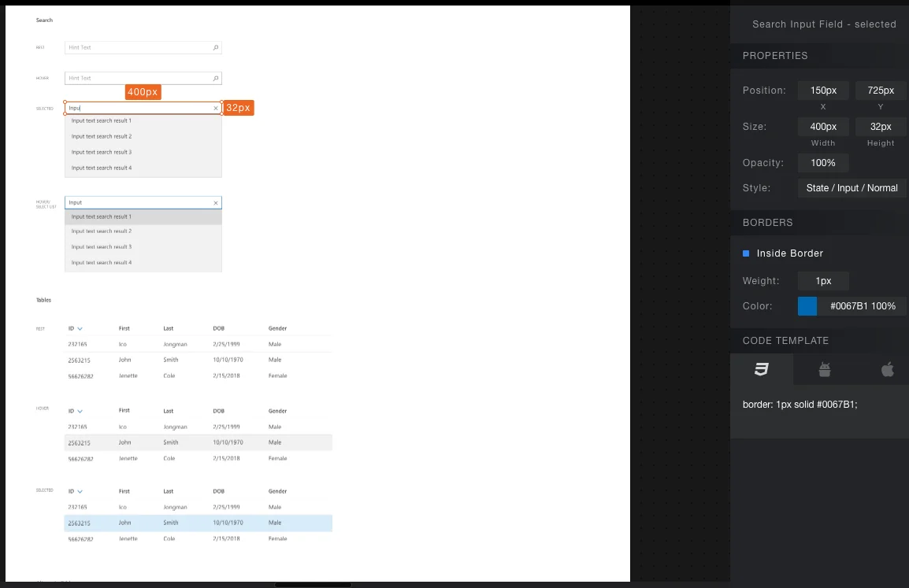Click the Style value State / Input / Normal
This screenshot has width=909, height=588.
pos(851,188)
